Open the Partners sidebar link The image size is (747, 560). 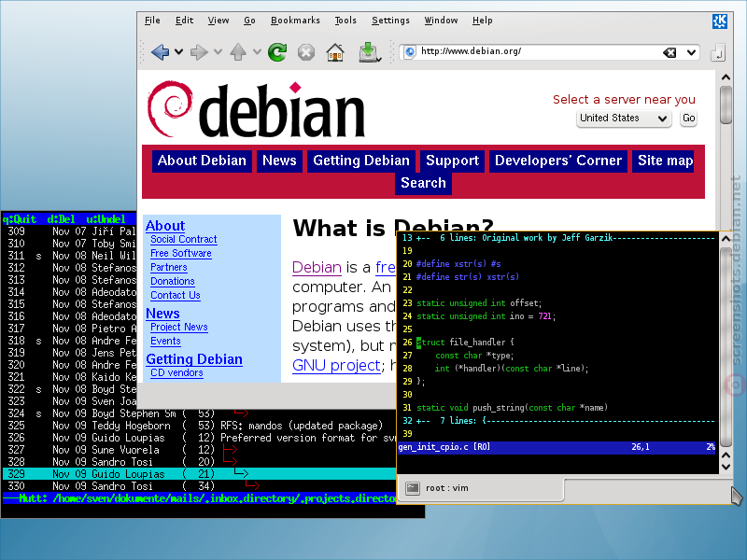point(169,267)
